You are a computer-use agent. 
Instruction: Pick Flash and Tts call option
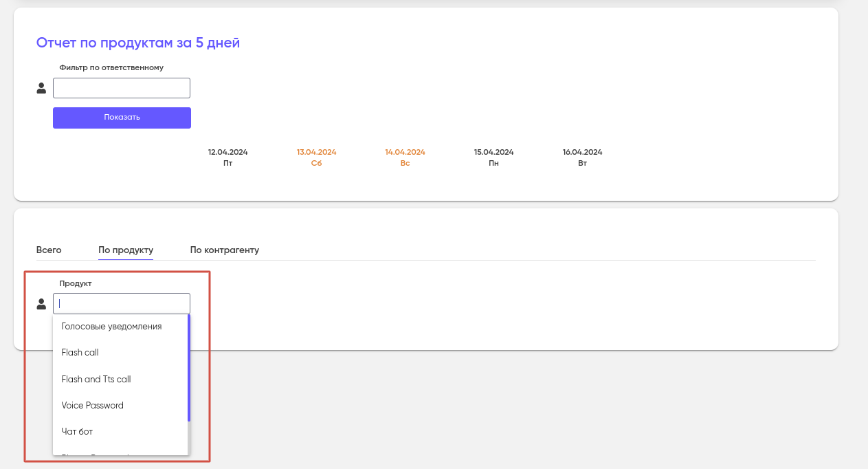(96, 379)
